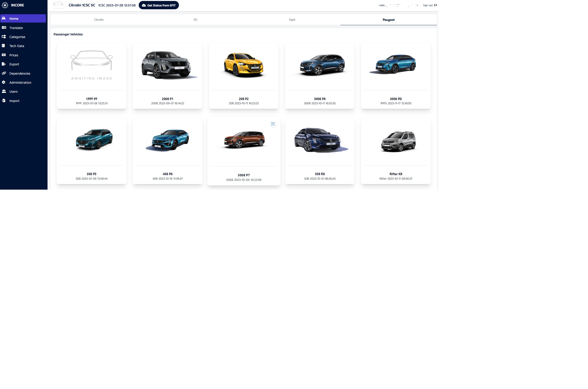Click the 308 P5 title text

91,174
